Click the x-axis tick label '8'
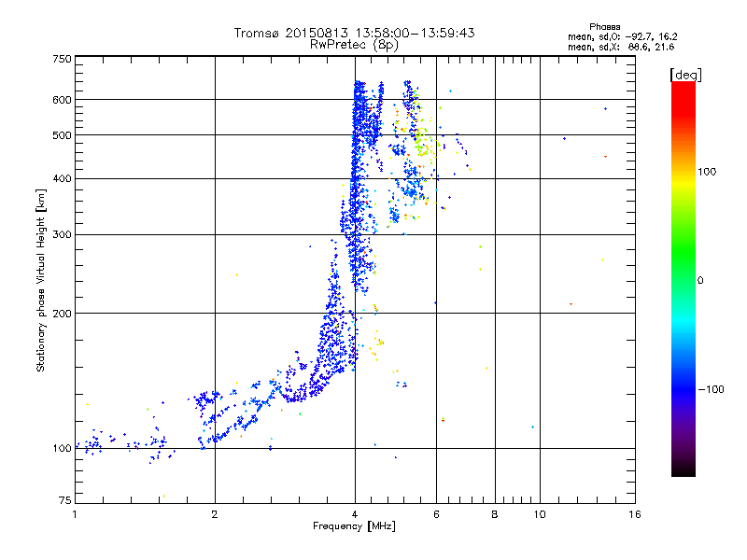Image resolution: width=747 pixels, height=560 pixels. tap(495, 514)
